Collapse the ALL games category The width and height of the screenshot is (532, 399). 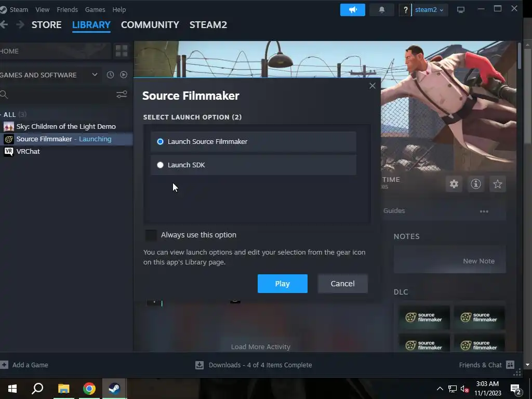13,114
